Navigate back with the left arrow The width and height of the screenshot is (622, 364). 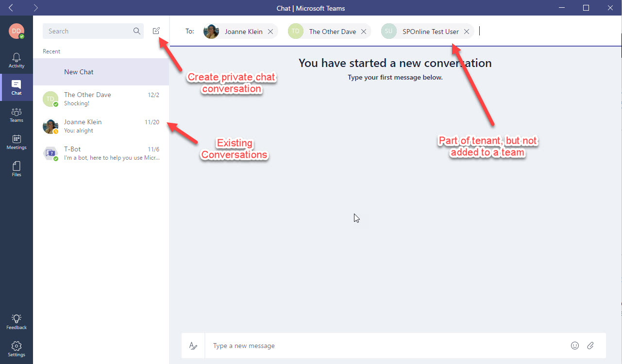[11, 8]
